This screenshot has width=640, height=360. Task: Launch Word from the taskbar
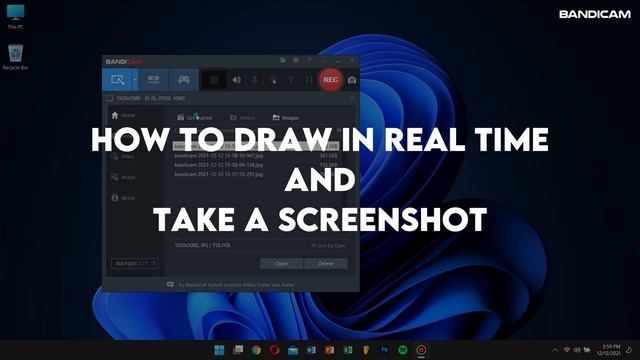[311, 350]
